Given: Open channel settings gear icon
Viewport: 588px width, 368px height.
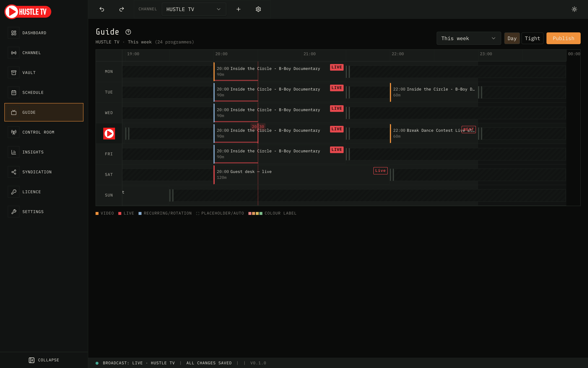Looking at the screenshot, I should click(x=258, y=9).
